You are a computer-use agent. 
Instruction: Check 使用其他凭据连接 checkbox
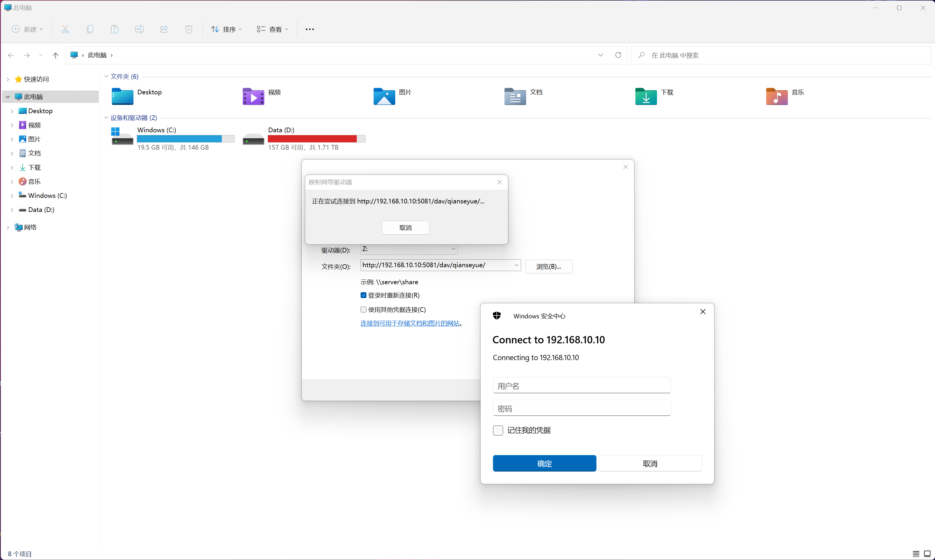tap(364, 310)
